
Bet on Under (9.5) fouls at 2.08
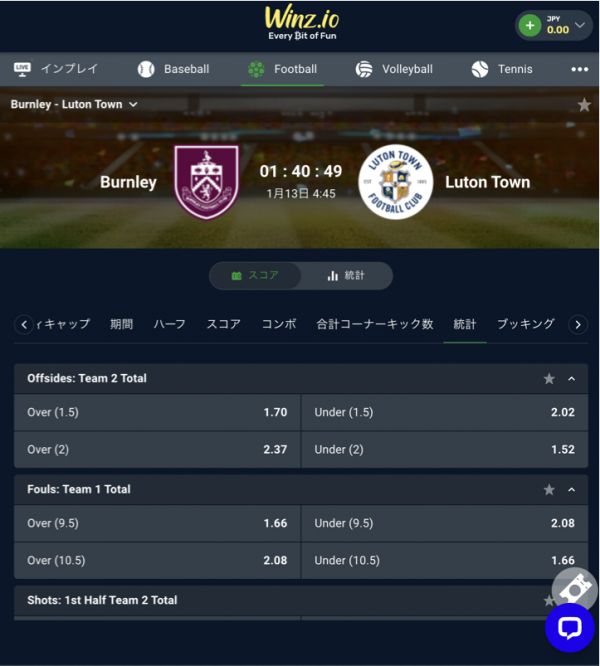click(445, 523)
